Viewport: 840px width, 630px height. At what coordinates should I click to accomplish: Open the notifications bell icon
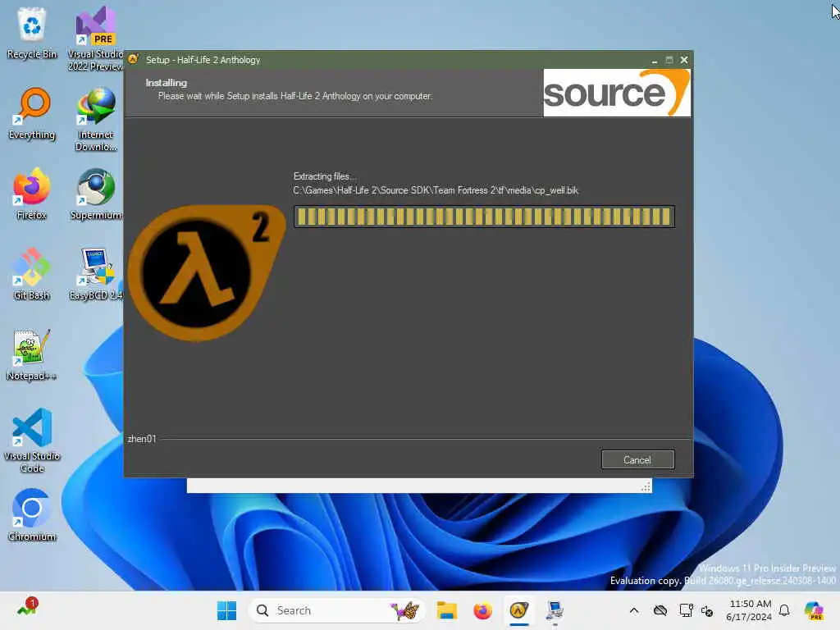pos(784,610)
